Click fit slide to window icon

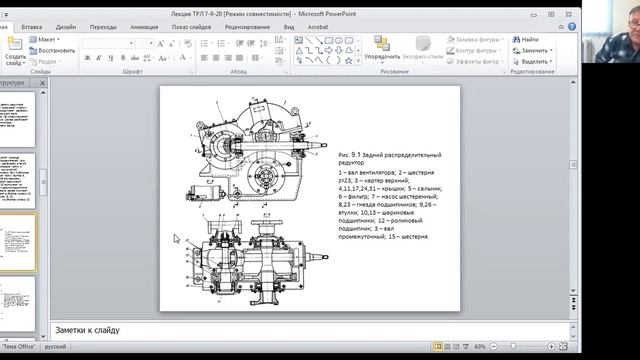[x=563, y=347]
